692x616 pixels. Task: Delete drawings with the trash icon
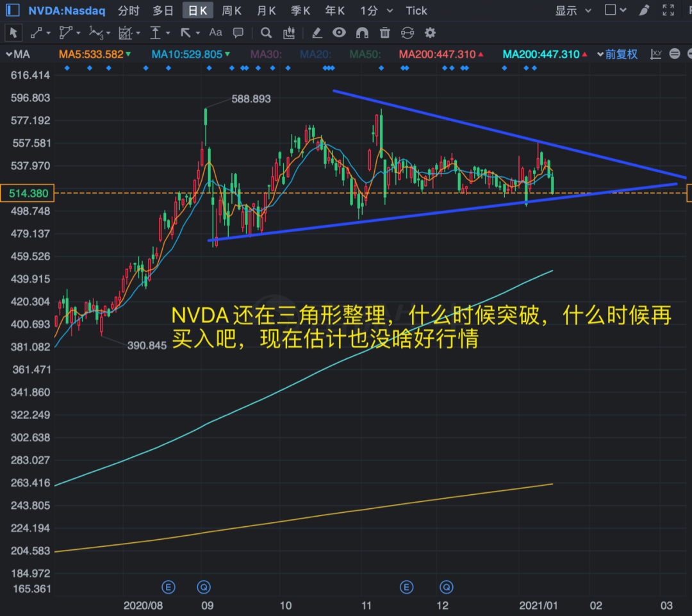(x=385, y=33)
